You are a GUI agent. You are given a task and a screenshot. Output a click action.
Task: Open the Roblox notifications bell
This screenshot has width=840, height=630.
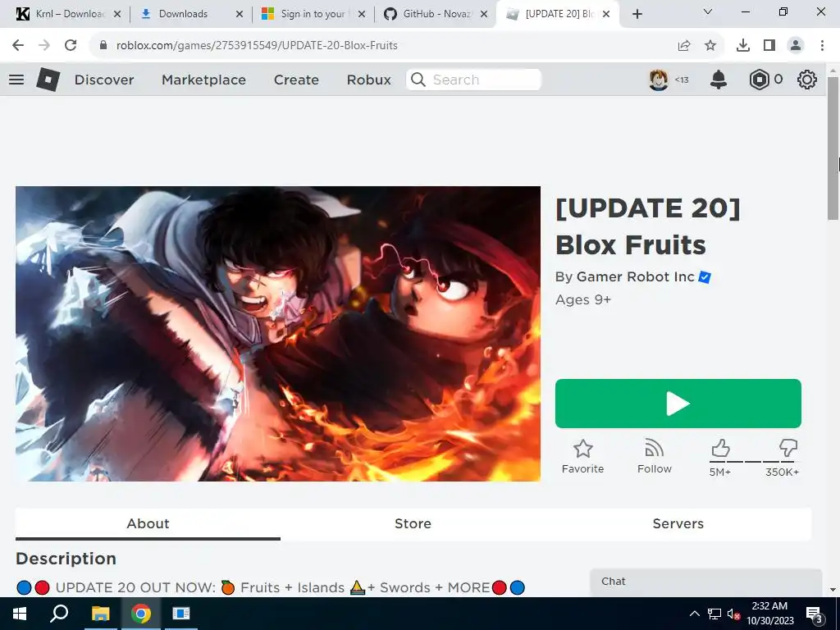pos(719,80)
